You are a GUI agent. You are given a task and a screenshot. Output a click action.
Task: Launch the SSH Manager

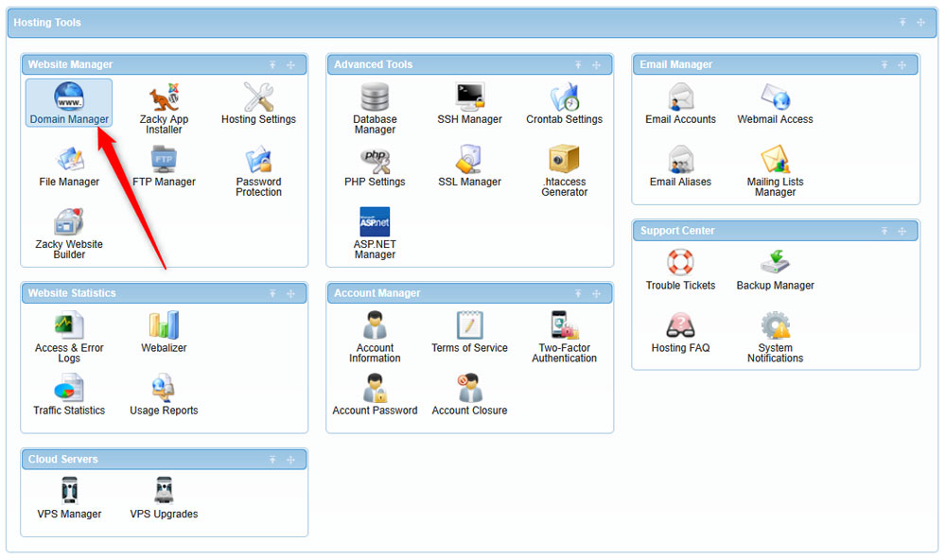[469, 99]
